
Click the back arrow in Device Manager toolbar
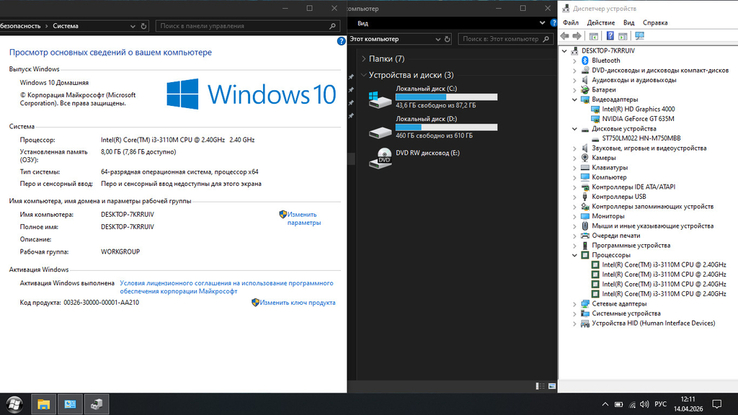tap(565, 36)
